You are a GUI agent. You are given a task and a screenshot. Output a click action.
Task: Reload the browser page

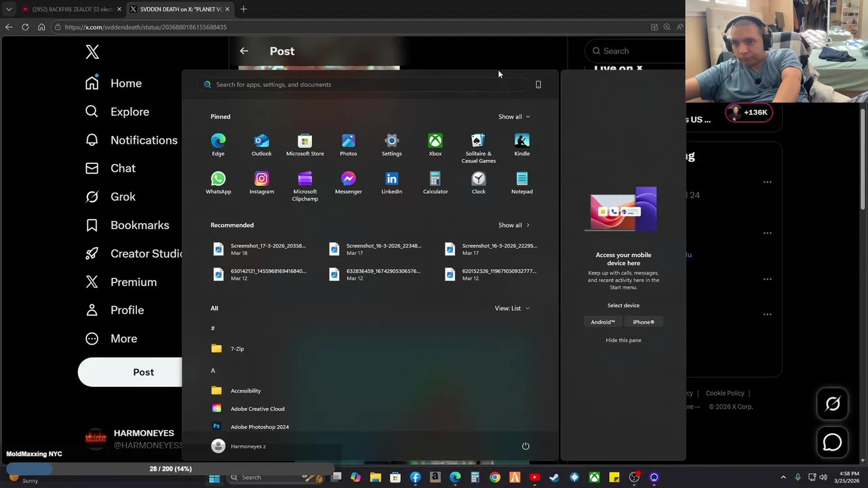coord(25,27)
